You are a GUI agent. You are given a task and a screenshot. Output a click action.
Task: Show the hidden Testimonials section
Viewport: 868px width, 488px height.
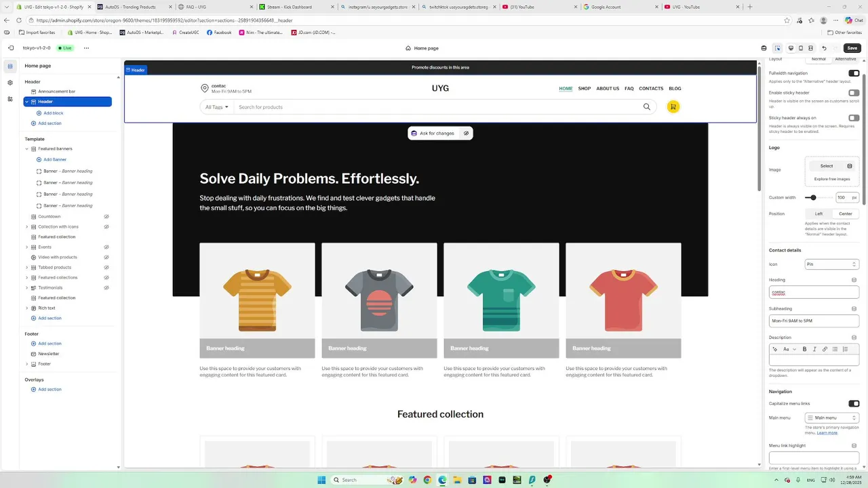coord(106,287)
